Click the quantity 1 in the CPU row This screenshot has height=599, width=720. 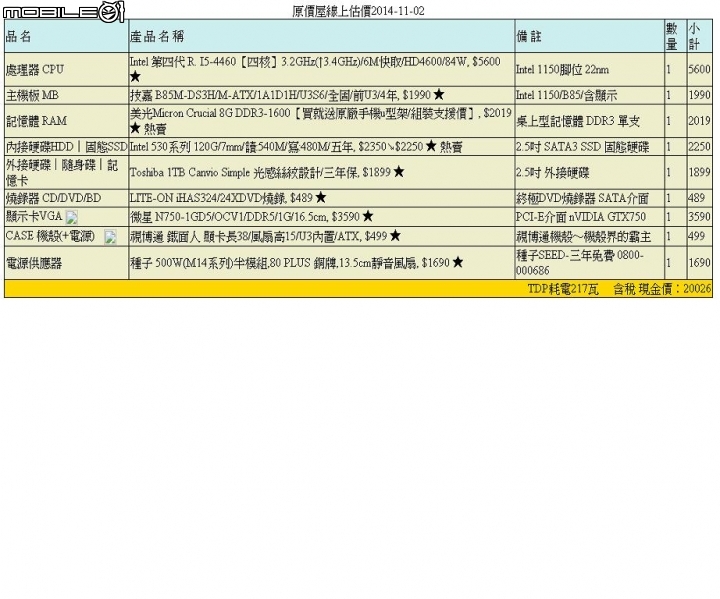tap(669, 69)
